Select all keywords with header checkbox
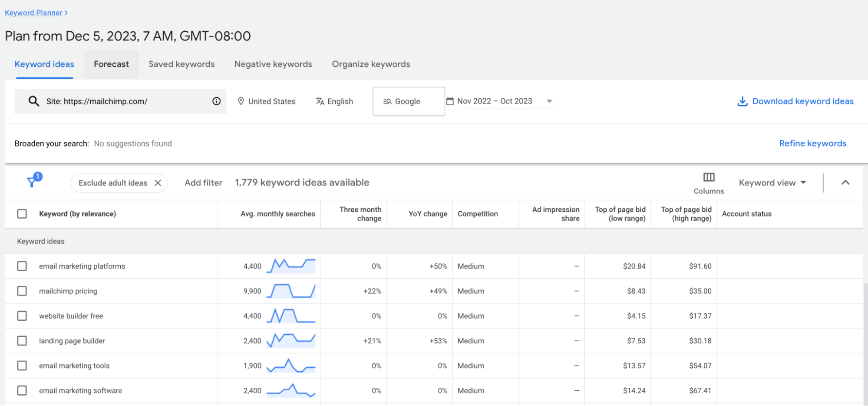Image resolution: width=868 pixels, height=406 pixels. [x=22, y=214]
